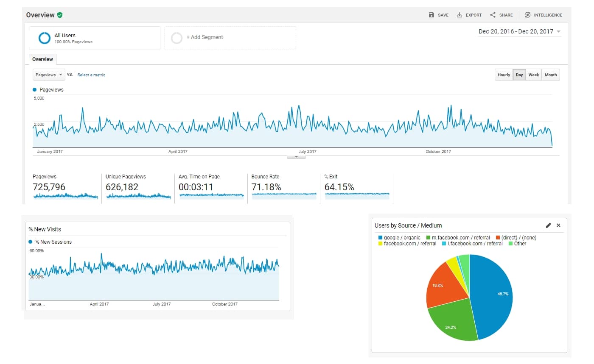Screen dimensions: 594x364
Task: Close the Users by Source widget
Action: (x=558, y=225)
